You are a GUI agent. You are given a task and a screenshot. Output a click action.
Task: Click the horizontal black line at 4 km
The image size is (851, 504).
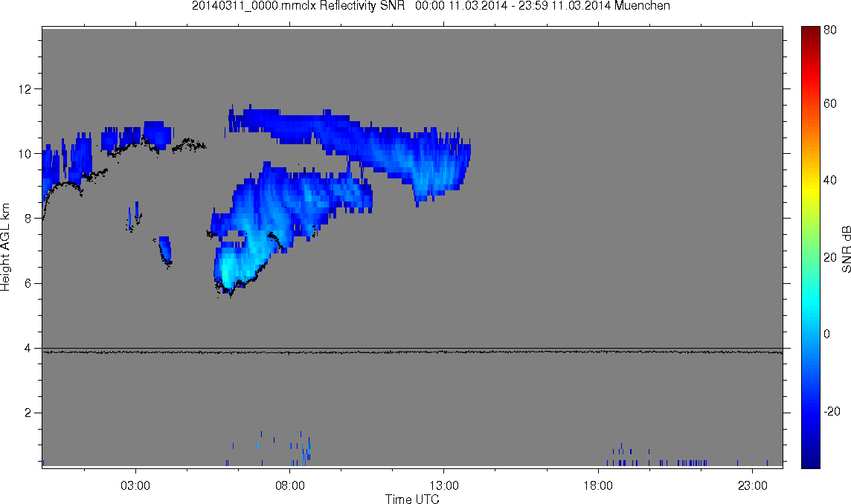tap(412, 349)
